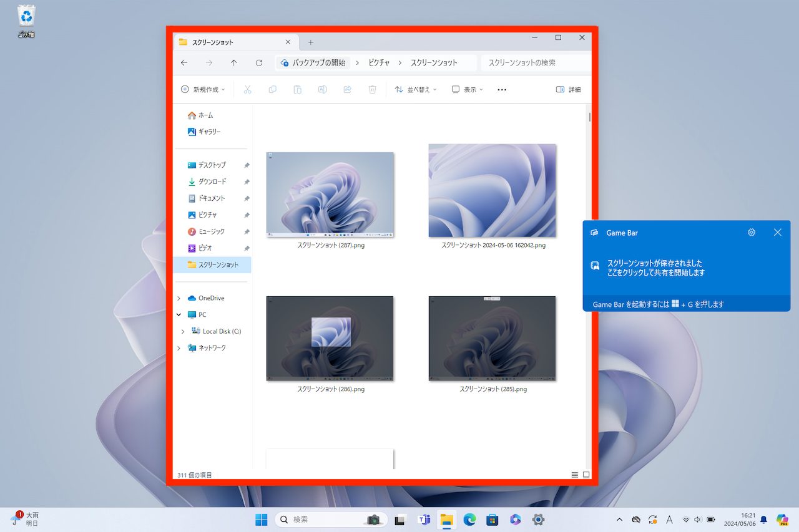Click ピクチャ in the address breadcrumb

tap(379, 63)
